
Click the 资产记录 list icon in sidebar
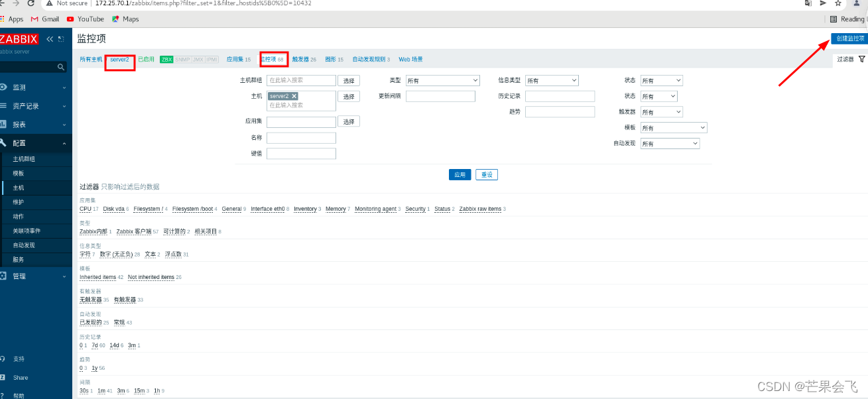[x=3, y=105]
